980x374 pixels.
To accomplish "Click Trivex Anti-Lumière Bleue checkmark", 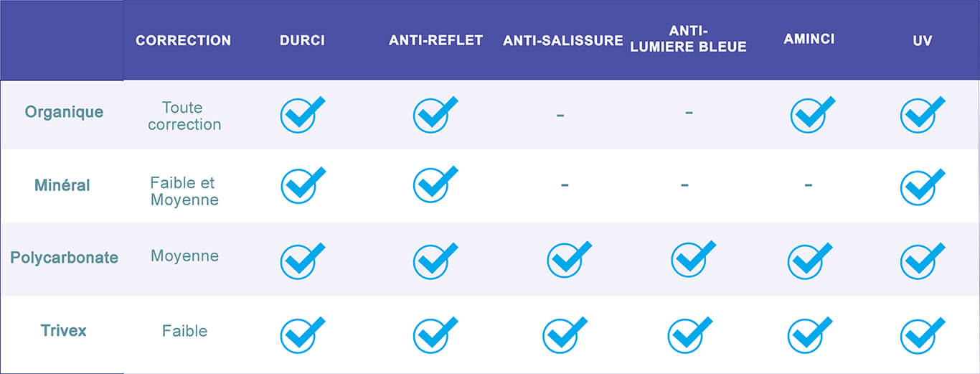I will click(689, 335).
